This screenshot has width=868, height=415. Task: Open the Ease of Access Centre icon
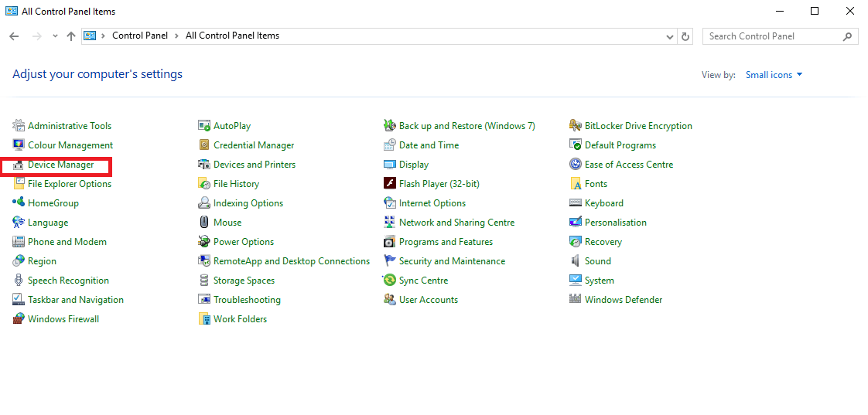(x=576, y=165)
